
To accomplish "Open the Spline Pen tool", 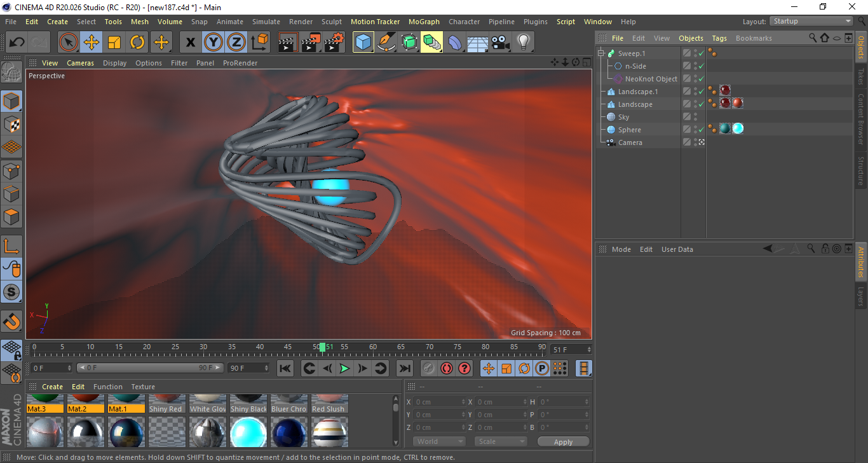I will point(386,43).
